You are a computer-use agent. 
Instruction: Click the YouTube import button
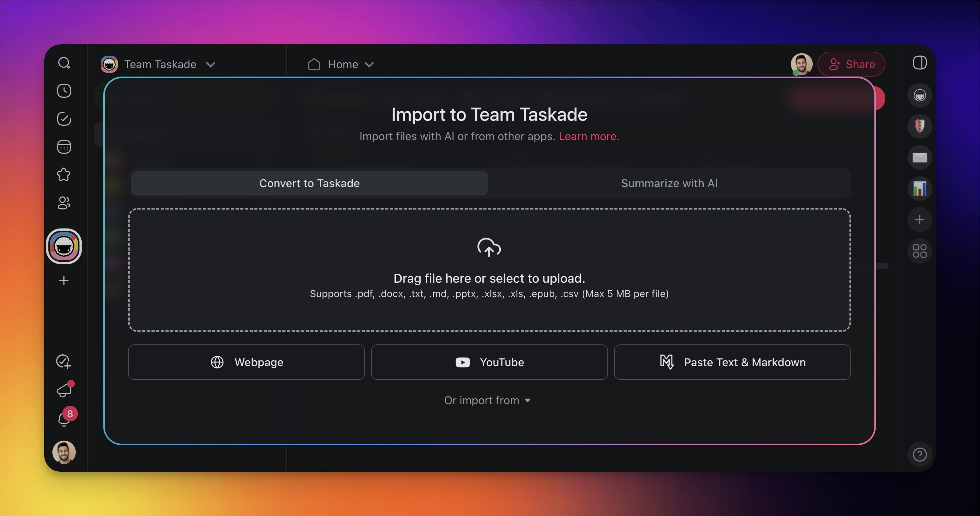point(489,362)
